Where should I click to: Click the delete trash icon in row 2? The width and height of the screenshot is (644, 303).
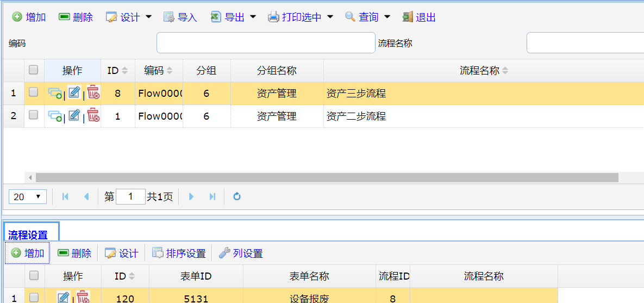coord(93,115)
